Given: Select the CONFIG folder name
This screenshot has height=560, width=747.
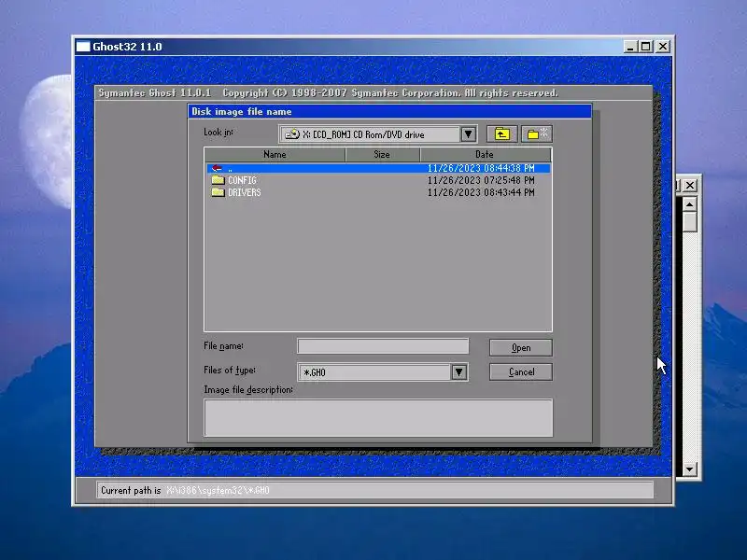Looking at the screenshot, I should 242,180.
